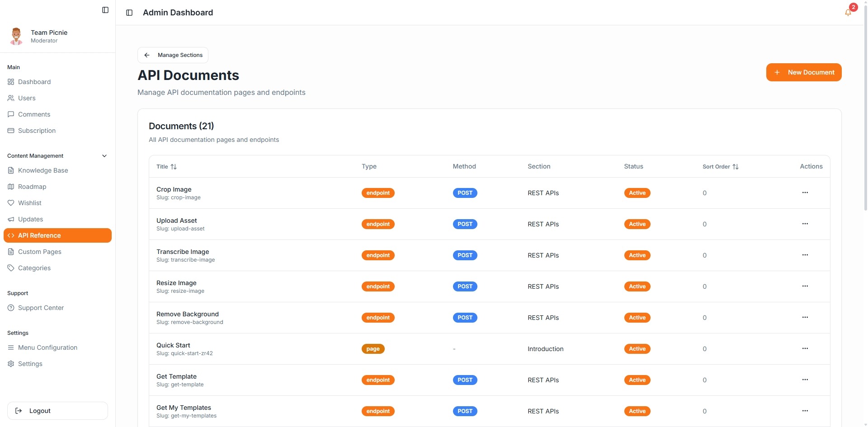Open actions menu for Upload Asset row

805,224
